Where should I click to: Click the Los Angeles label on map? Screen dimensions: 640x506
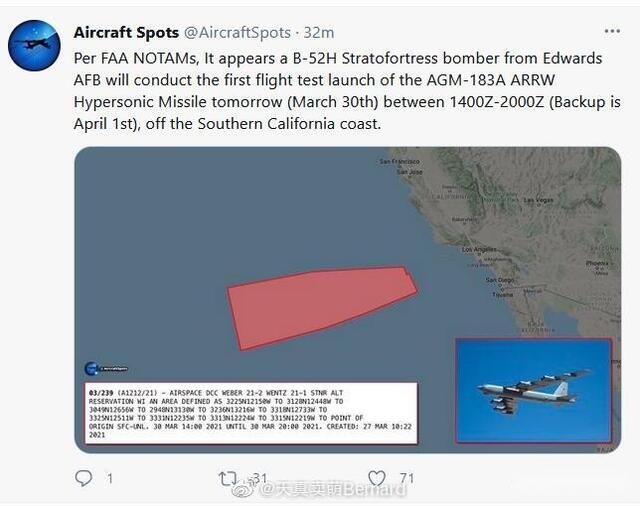[479, 249]
